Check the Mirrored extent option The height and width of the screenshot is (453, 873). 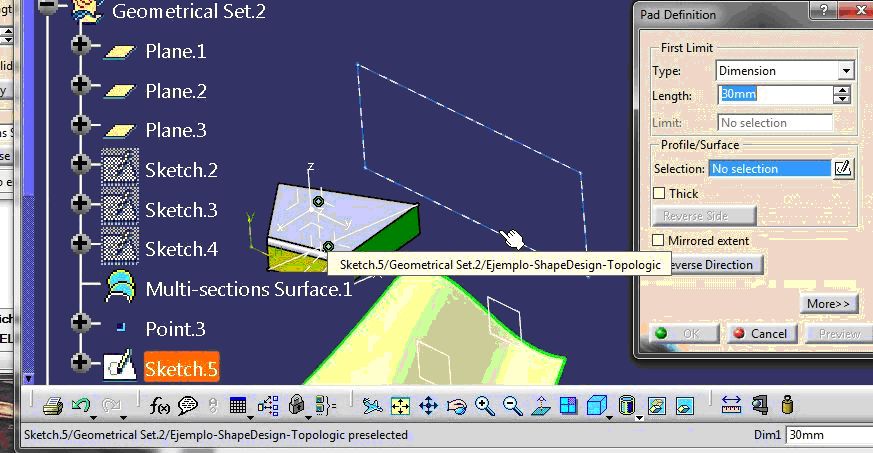659,241
